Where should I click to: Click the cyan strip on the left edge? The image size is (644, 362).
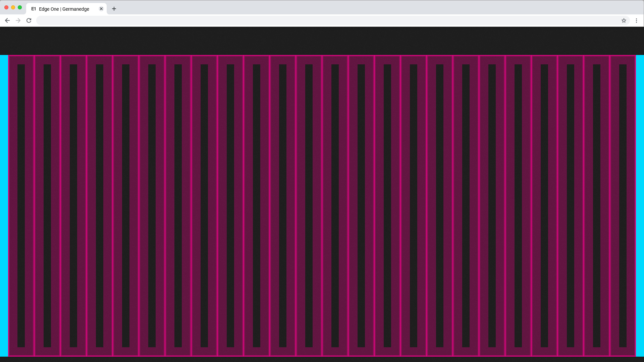tap(4, 205)
